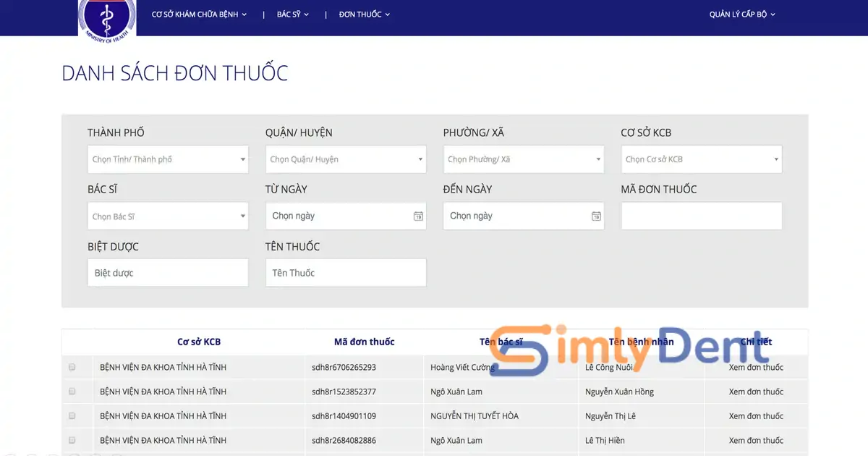
Task: Open the ĐƠN THUỐC menu
Action: (x=365, y=14)
